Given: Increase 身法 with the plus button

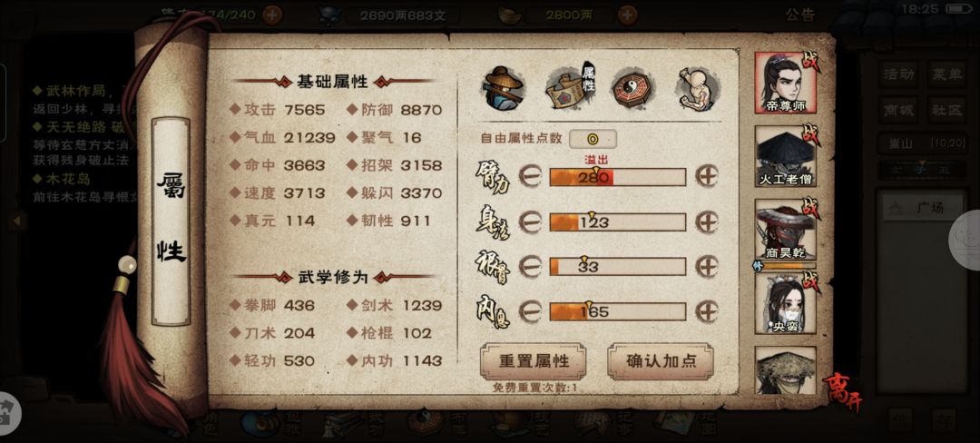Looking at the screenshot, I should click(x=707, y=221).
